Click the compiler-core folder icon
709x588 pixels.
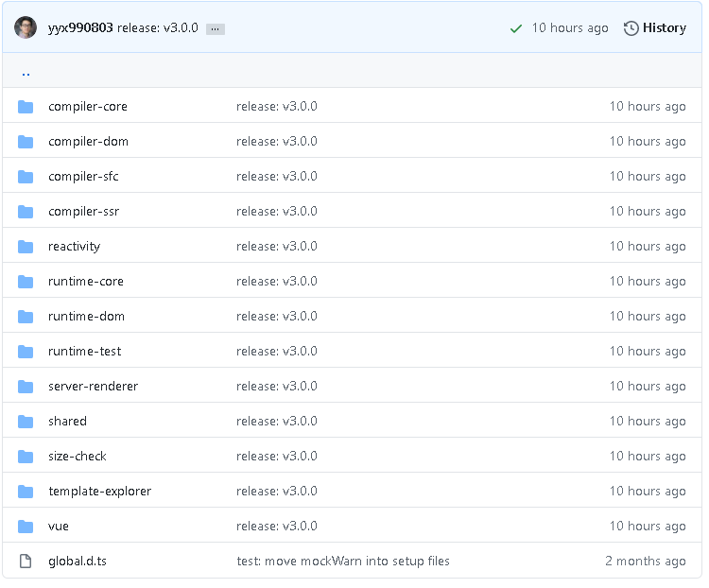pos(26,107)
